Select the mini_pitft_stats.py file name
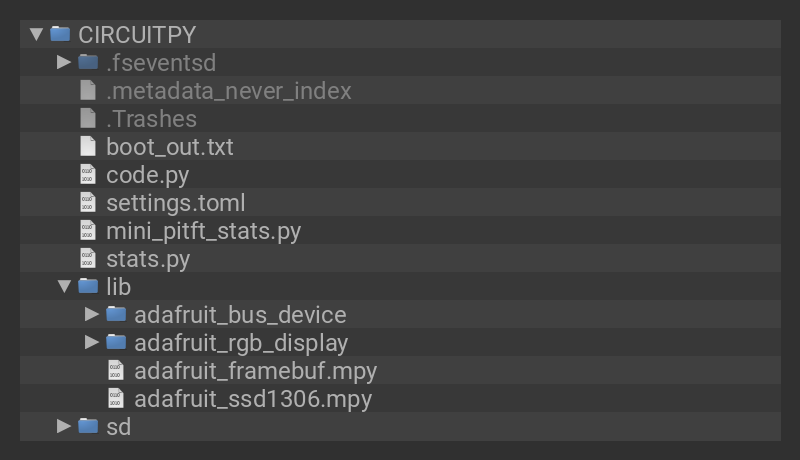 [203, 230]
